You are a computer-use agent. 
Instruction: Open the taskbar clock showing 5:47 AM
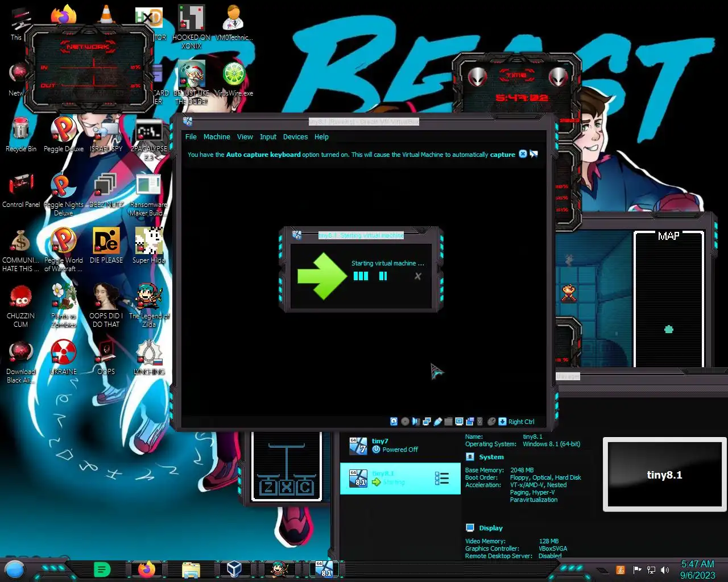click(697, 569)
